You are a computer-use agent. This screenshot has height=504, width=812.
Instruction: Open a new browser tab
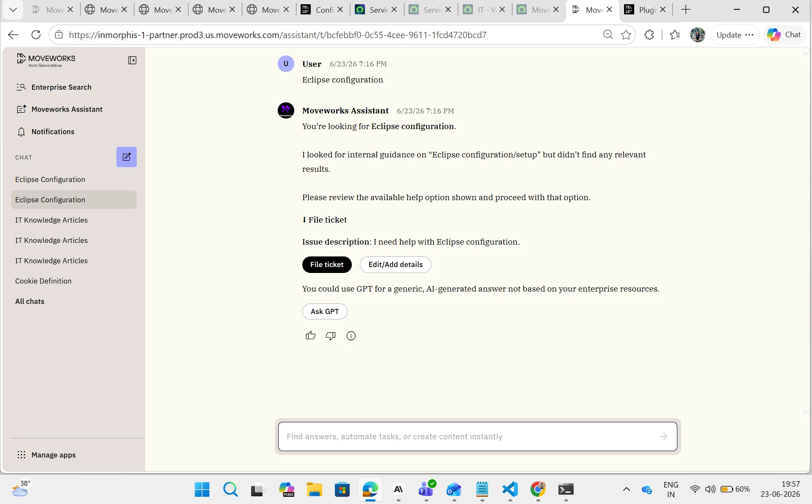[x=686, y=10]
